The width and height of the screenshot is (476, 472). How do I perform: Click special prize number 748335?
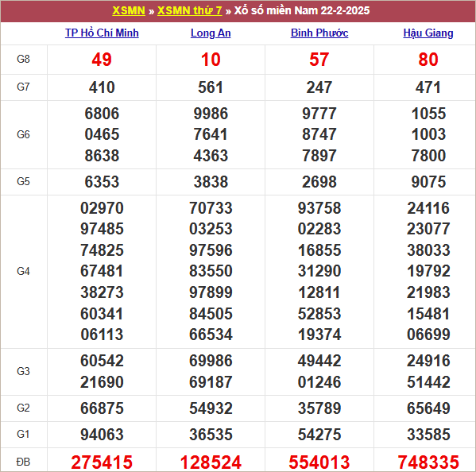(428, 462)
